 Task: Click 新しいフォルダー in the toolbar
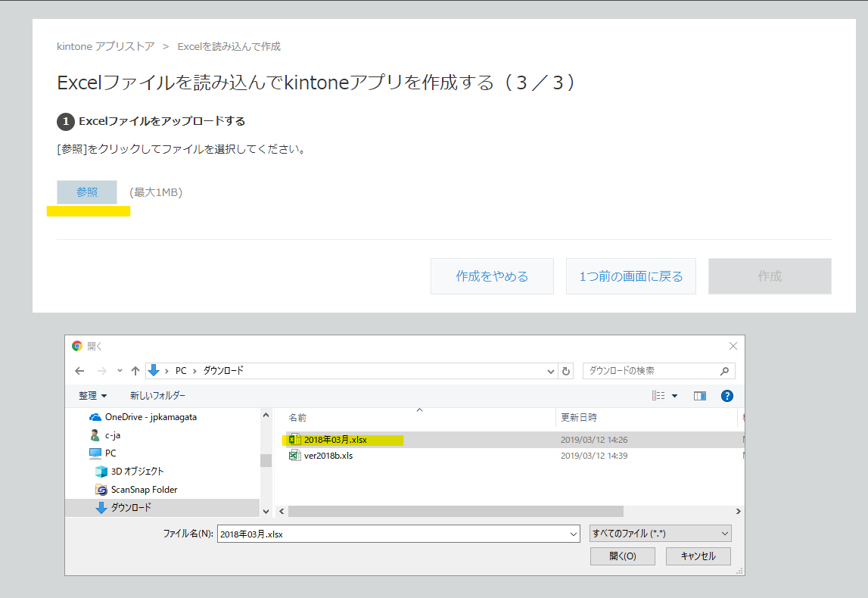[x=157, y=396]
